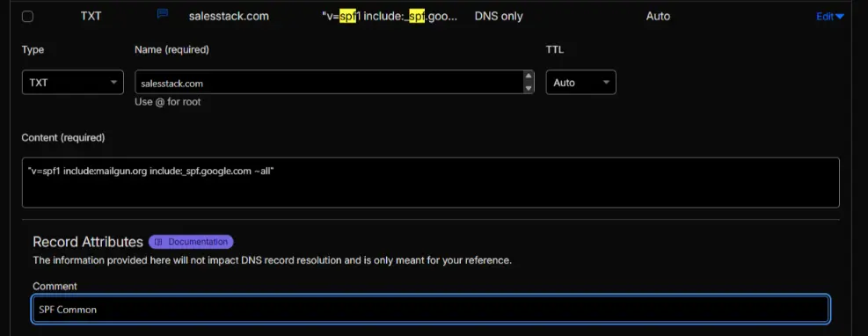The image size is (868, 336).
Task: Tick the checkbox for the salesstack.com TXT record
Action: [x=27, y=17]
